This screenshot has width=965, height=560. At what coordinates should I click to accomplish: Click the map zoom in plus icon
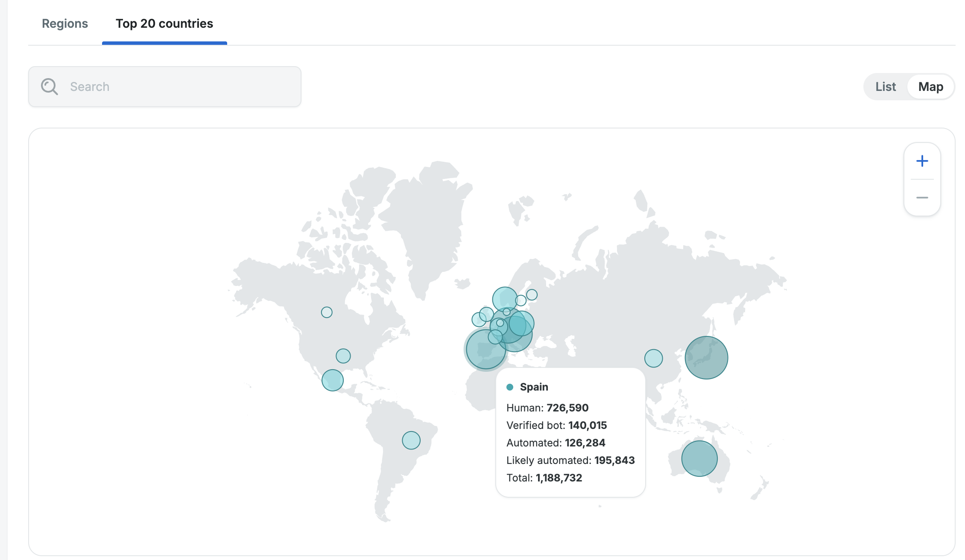pos(922,161)
